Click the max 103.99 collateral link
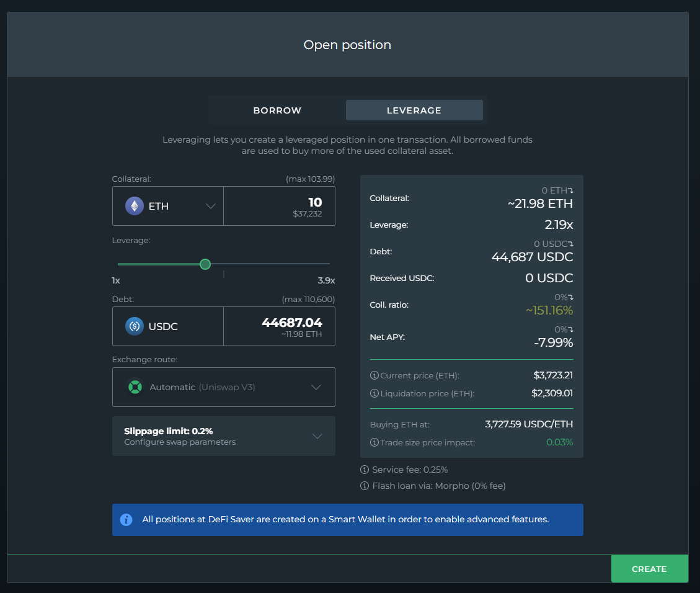 [310, 179]
